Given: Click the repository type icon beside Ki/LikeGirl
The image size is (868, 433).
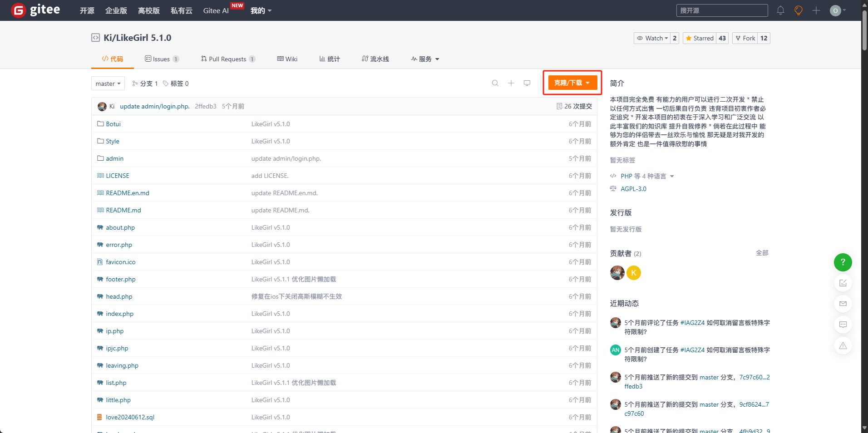Looking at the screenshot, I should (x=95, y=38).
